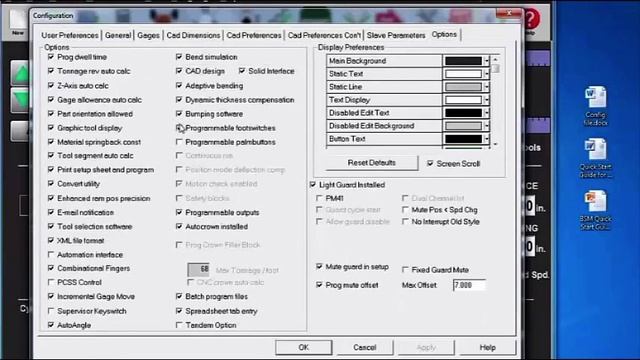Toggle Tonnage rev auto calc
The image size is (640, 360).
click(51, 71)
